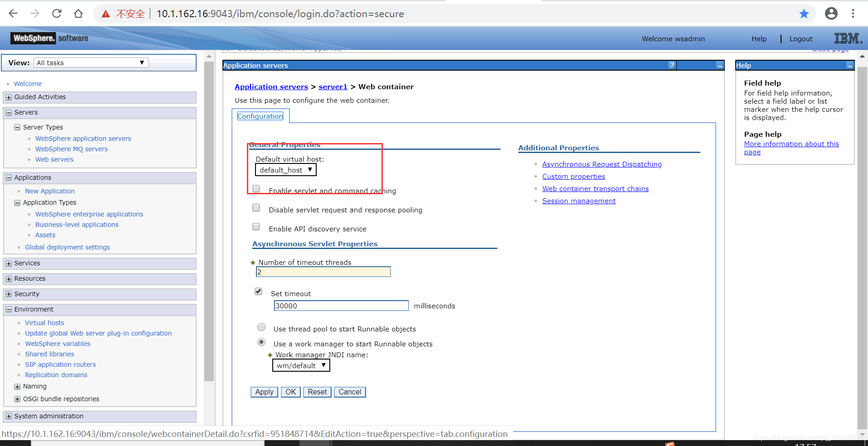The height and width of the screenshot is (446, 868).
Task: Minimize the Help panel
Action: click(850, 65)
